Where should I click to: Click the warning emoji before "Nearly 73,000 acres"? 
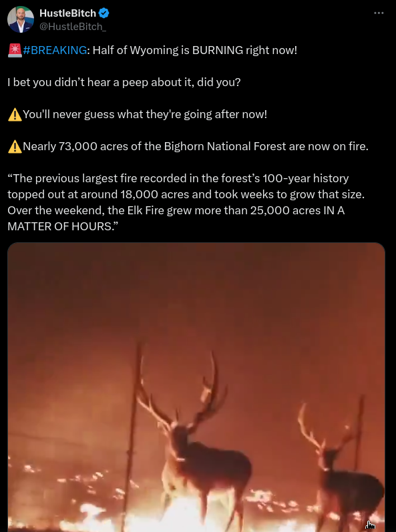click(x=15, y=147)
